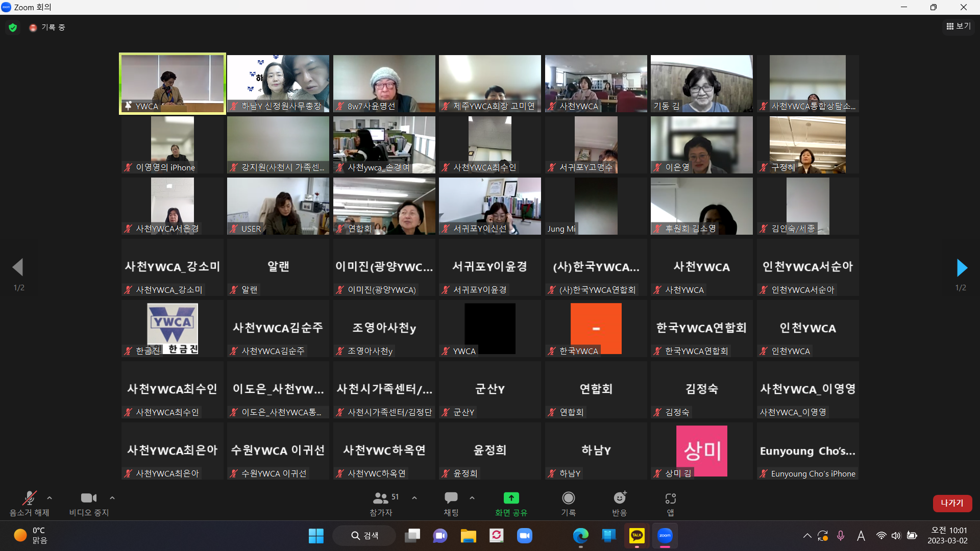Image resolution: width=980 pixels, height=551 pixels.
Task: Open the 채팅 chat panel
Action: pos(451,504)
